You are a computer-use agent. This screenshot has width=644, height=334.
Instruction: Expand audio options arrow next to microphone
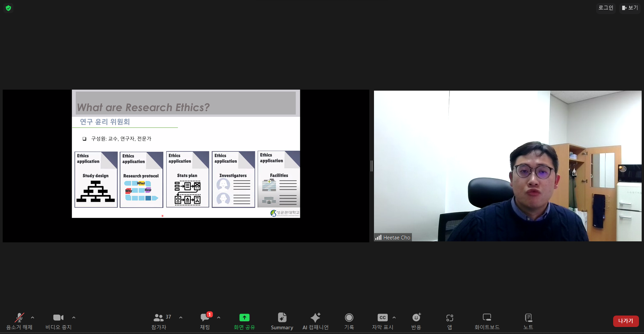click(33, 318)
